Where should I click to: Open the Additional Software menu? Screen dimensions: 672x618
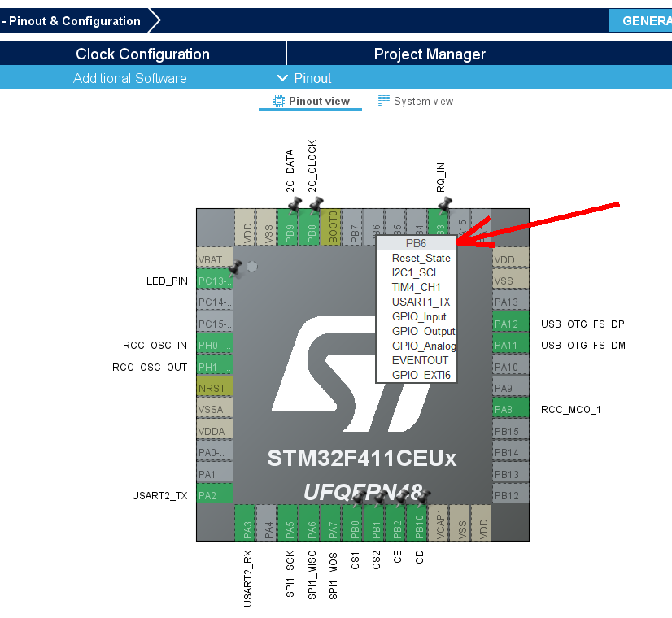130,78
